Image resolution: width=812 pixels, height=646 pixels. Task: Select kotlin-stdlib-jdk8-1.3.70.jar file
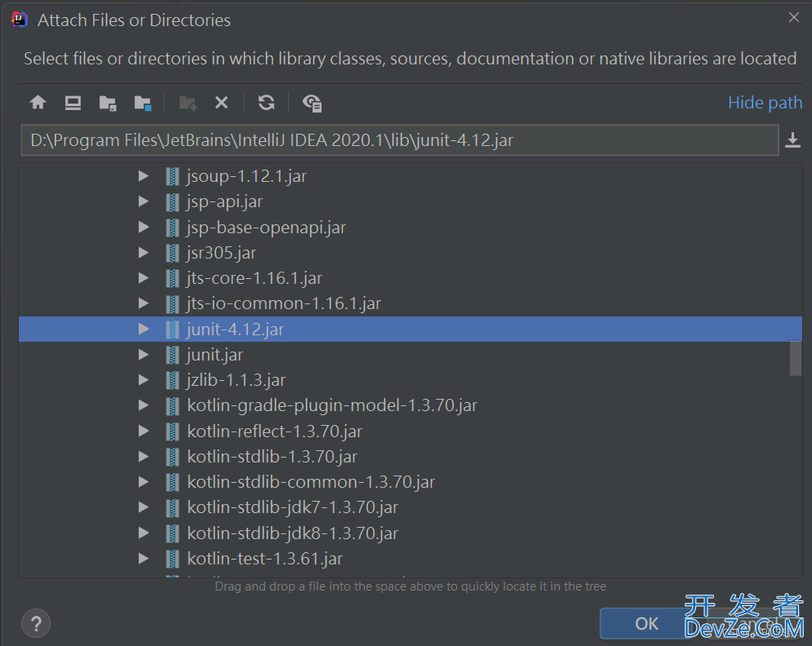pos(293,533)
